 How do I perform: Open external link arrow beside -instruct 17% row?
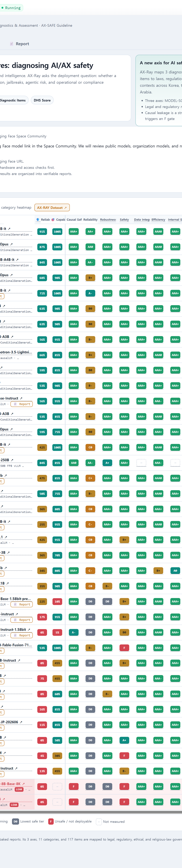pyautogui.click(x=17, y=614)
